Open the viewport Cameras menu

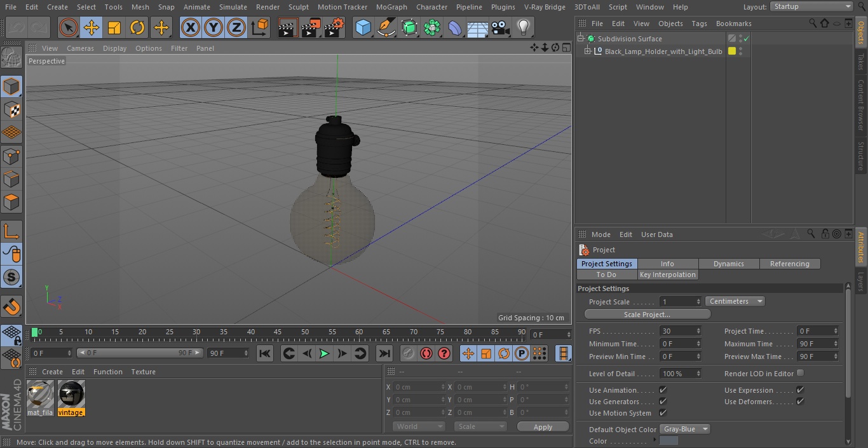coord(80,48)
